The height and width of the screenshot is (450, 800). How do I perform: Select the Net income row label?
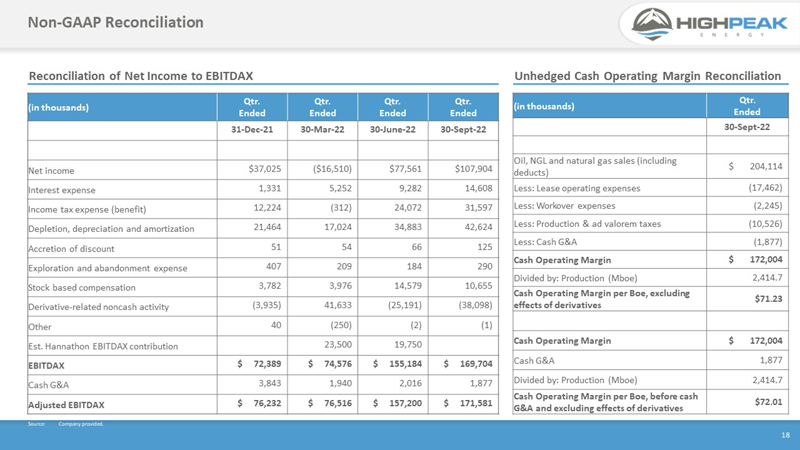coord(51,170)
